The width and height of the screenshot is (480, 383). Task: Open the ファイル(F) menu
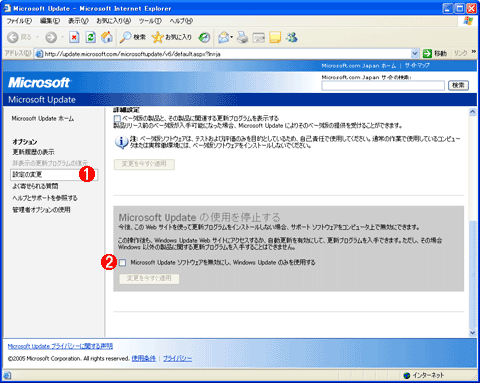19,21
